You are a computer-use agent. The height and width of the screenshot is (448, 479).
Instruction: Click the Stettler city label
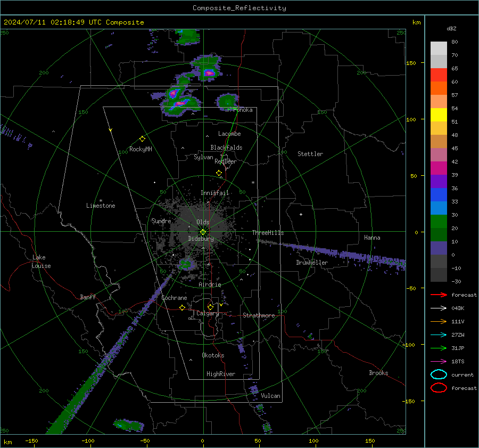click(310, 154)
